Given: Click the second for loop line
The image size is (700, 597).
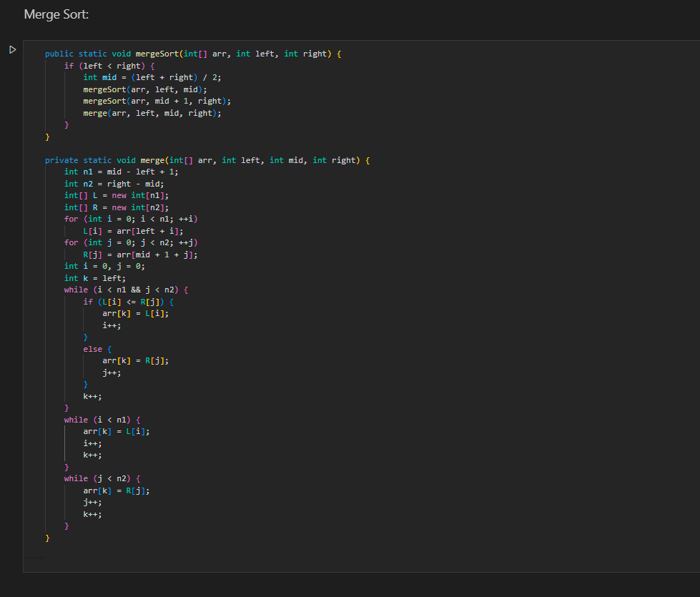Looking at the screenshot, I should (132, 242).
